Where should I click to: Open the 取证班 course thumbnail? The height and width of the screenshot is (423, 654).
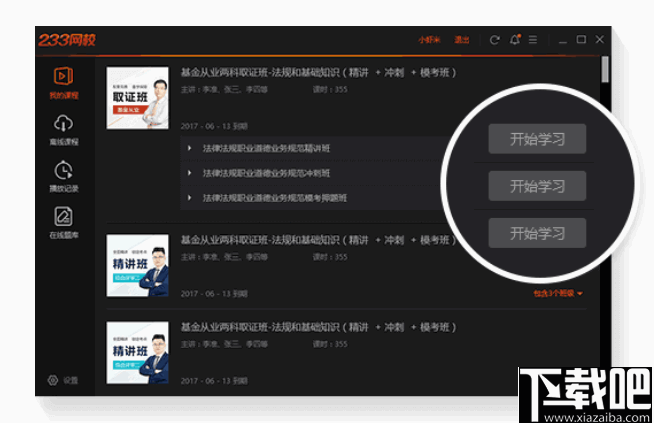tap(138, 98)
